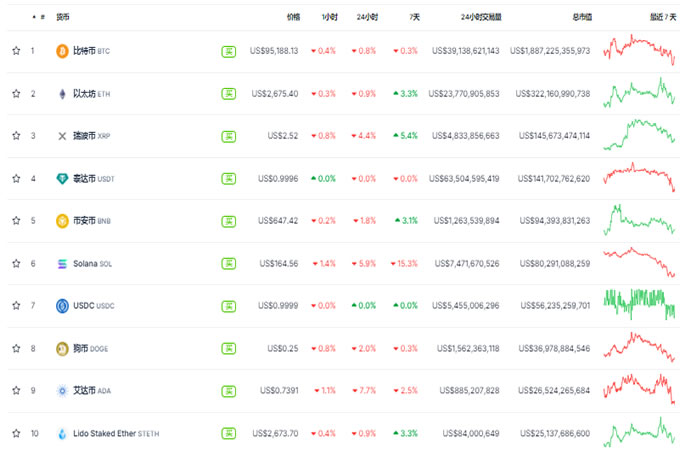Open the Solana SOL name link
680x453 pixels.
[x=85, y=264]
